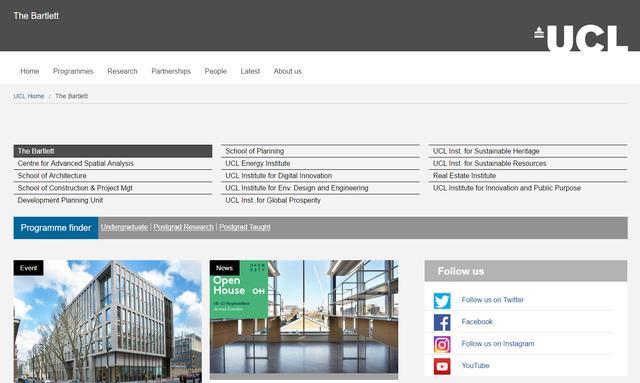The height and width of the screenshot is (383, 640).
Task: Open UCL Energy Institute link
Action: pos(258,163)
